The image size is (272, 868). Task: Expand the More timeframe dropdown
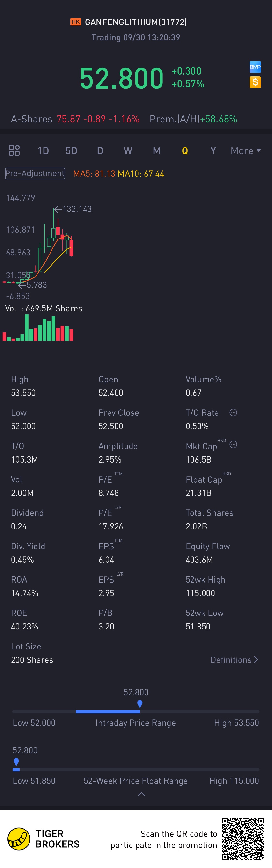point(245,151)
